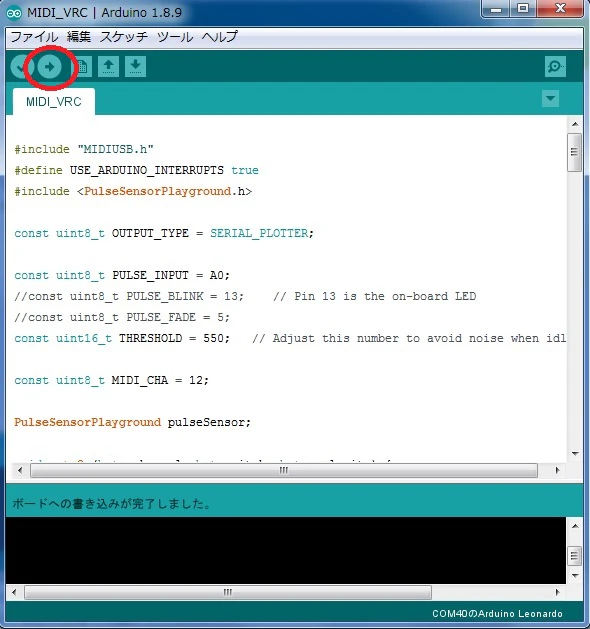
Task: Click the COM40のArduino Leonardo status text
Action: [497, 614]
